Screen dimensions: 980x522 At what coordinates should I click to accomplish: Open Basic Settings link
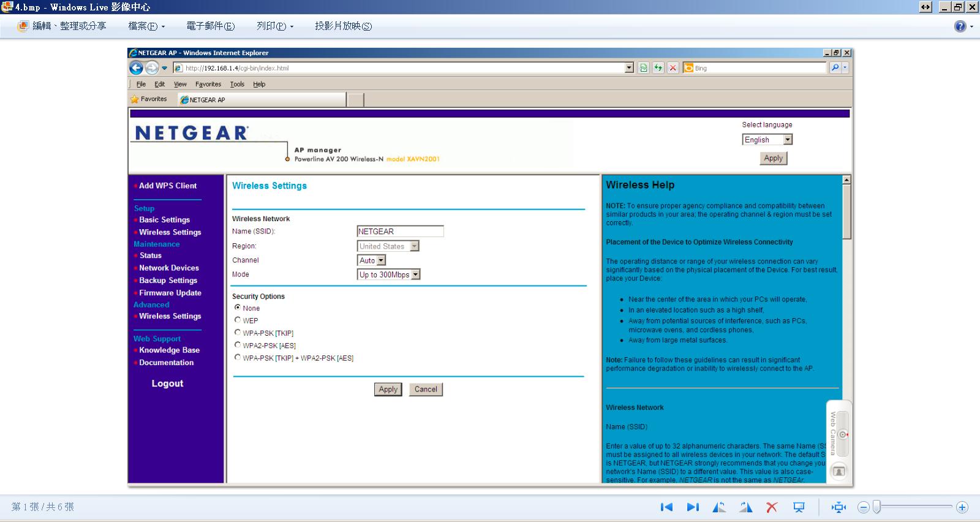pos(164,220)
